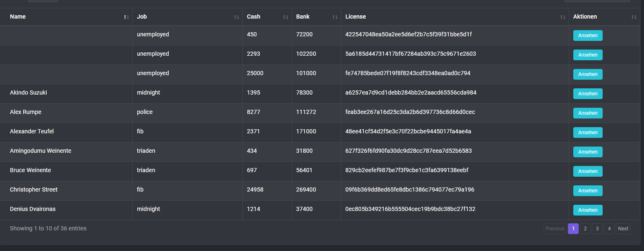Jump to page 3
644x251 pixels.
click(597, 229)
